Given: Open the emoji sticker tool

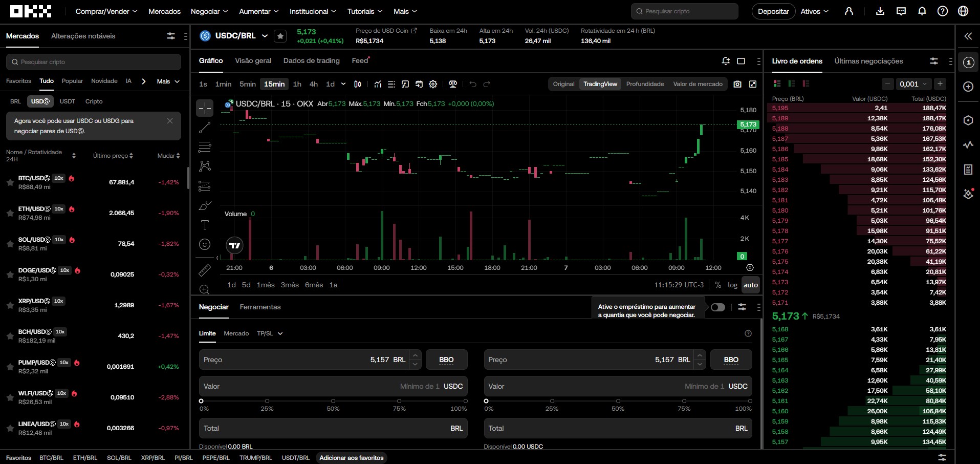Looking at the screenshot, I should (204, 244).
